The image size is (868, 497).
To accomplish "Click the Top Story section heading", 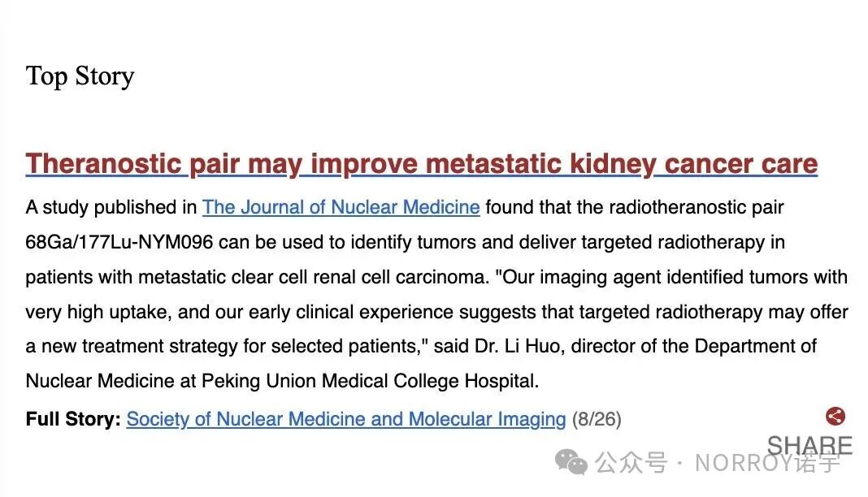I will point(80,76).
